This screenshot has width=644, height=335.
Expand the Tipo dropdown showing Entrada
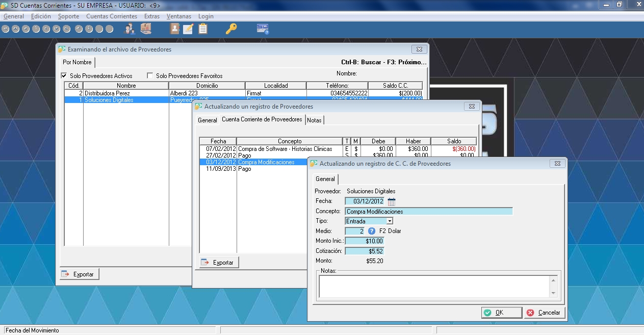(390, 221)
